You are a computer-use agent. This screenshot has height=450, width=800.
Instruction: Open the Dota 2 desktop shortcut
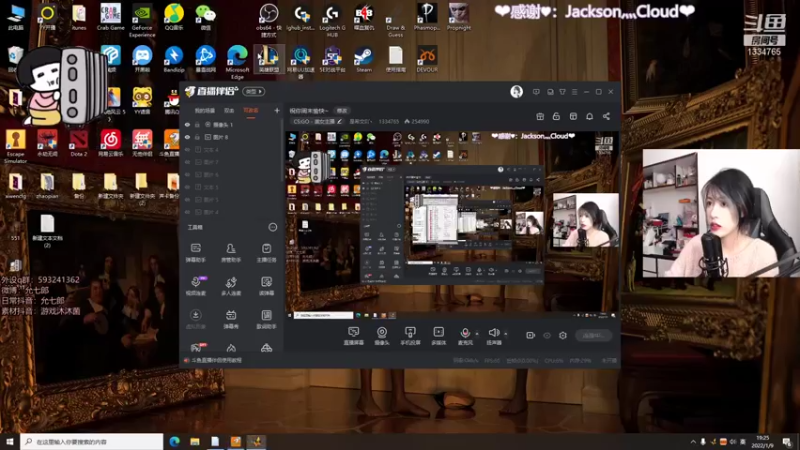pos(79,143)
